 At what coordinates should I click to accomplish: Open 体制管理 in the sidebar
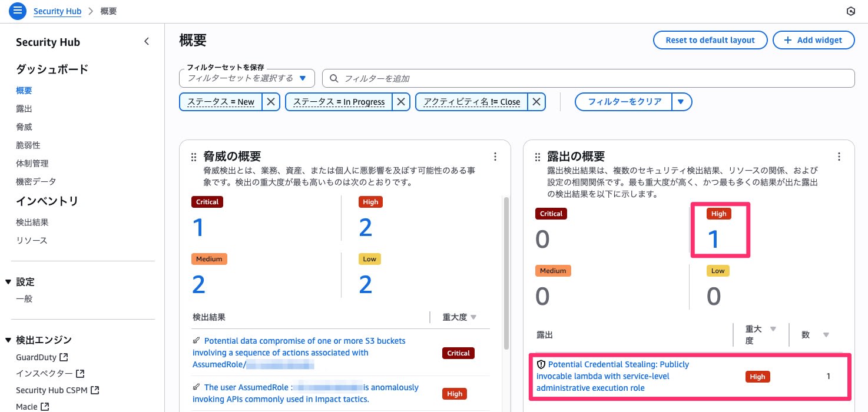(x=32, y=164)
